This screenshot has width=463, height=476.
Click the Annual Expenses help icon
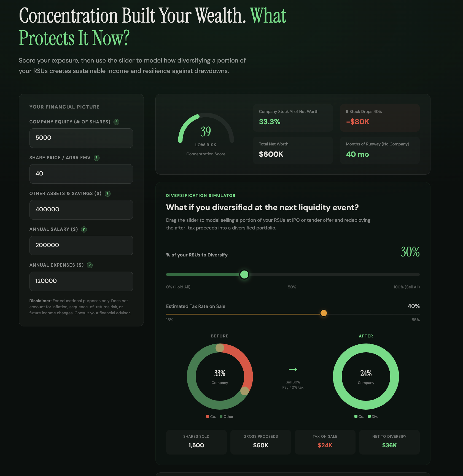point(90,265)
